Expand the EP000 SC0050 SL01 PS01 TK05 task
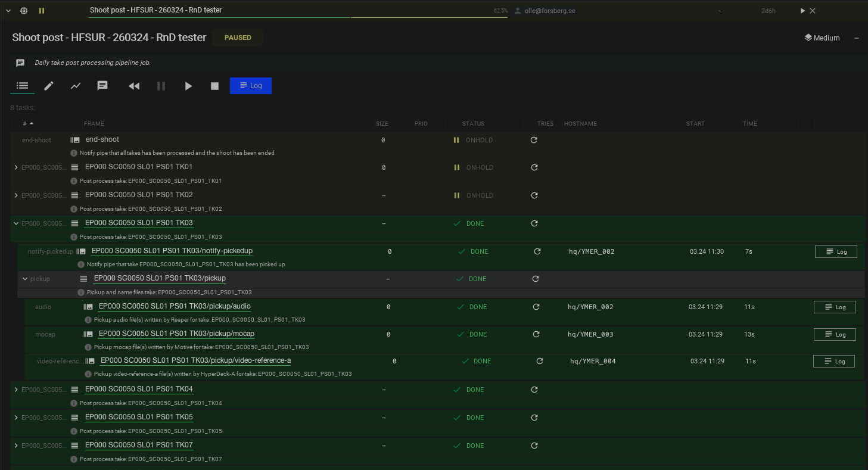This screenshot has height=470, width=868. tap(16, 418)
